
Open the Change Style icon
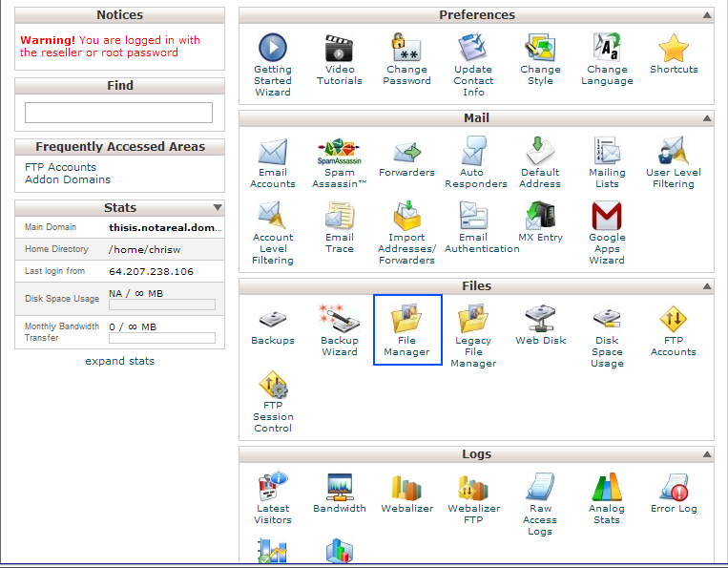point(540,59)
